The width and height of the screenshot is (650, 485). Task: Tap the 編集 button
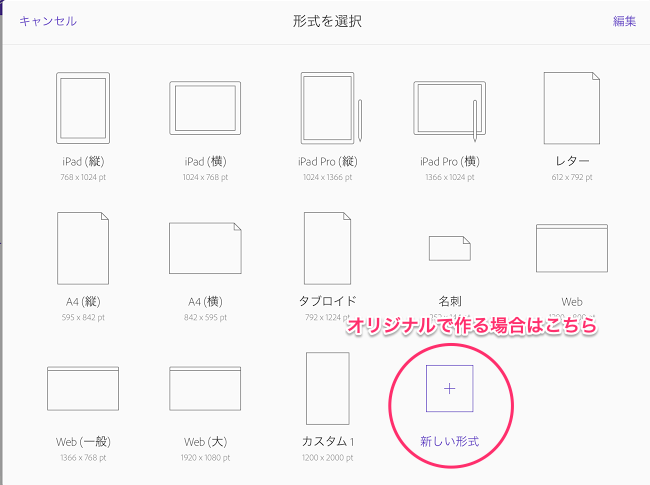[624, 21]
